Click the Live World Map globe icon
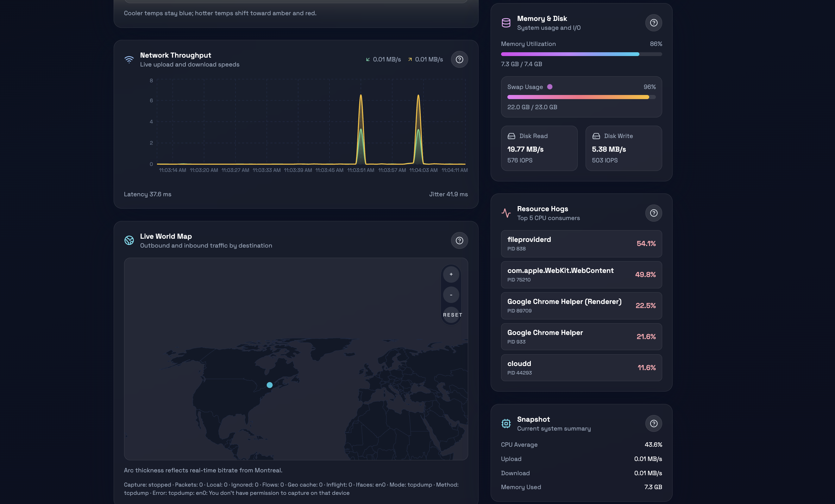The height and width of the screenshot is (504, 835). pyautogui.click(x=129, y=240)
